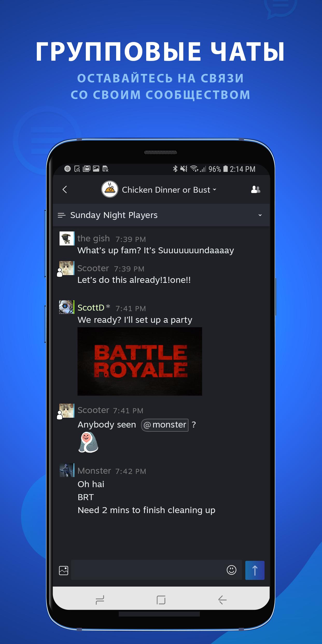322x644 pixels.
Task: Tap the clock showing 2:14 PM
Action: (242, 169)
